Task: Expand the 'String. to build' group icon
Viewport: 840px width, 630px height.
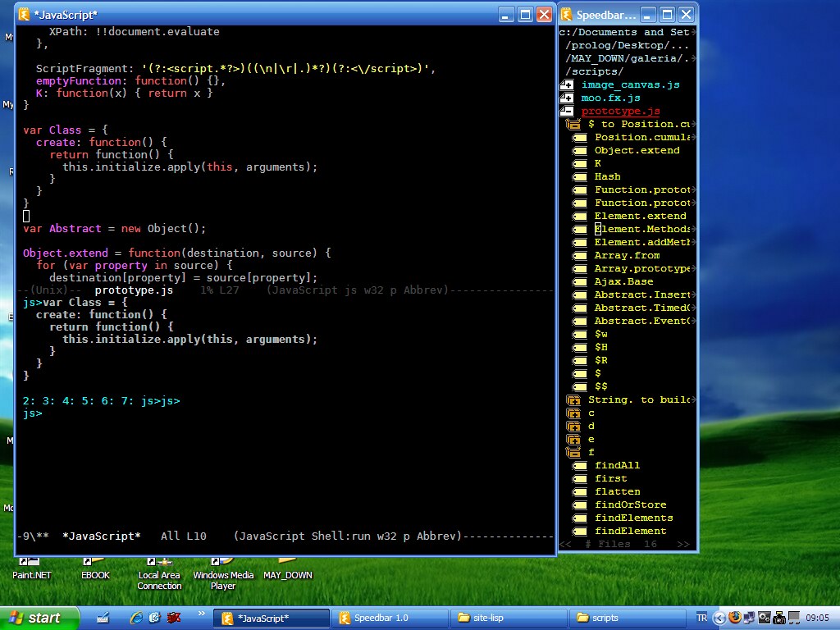Action: click(573, 399)
